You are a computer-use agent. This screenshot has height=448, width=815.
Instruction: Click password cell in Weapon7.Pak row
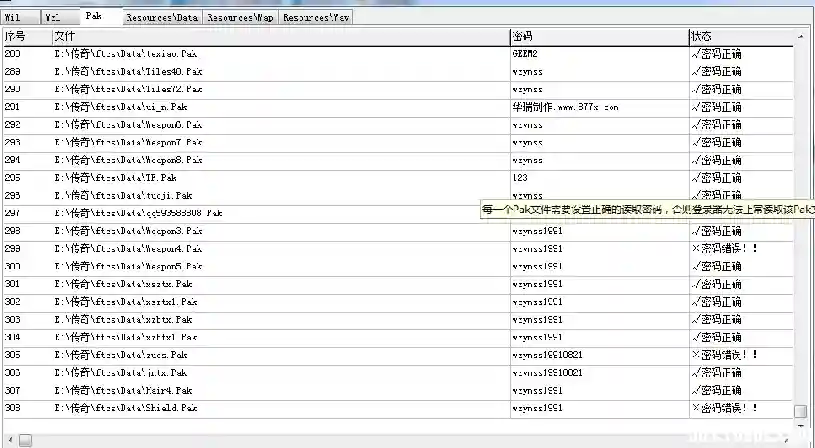coord(600,142)
